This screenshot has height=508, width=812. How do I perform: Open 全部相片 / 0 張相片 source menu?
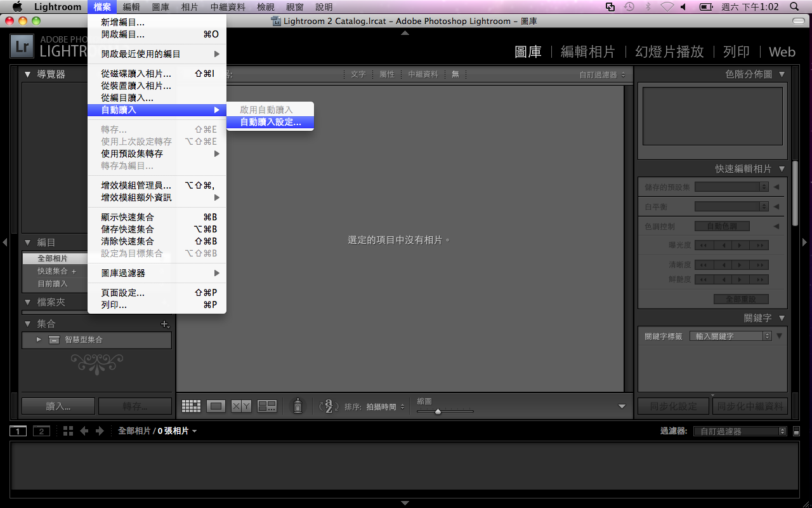point(157,431)
